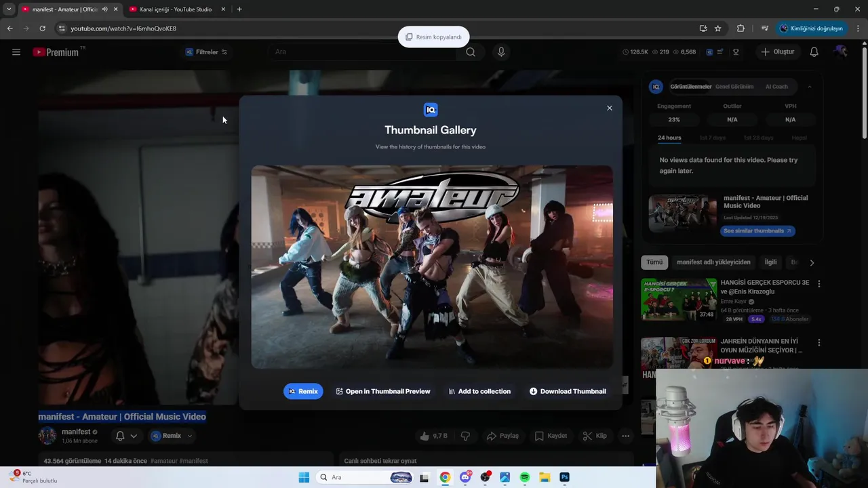Open Windows Start menu
Image resolution: width=868 pixels, height=488 pixels.
click(x=304, y=477)
